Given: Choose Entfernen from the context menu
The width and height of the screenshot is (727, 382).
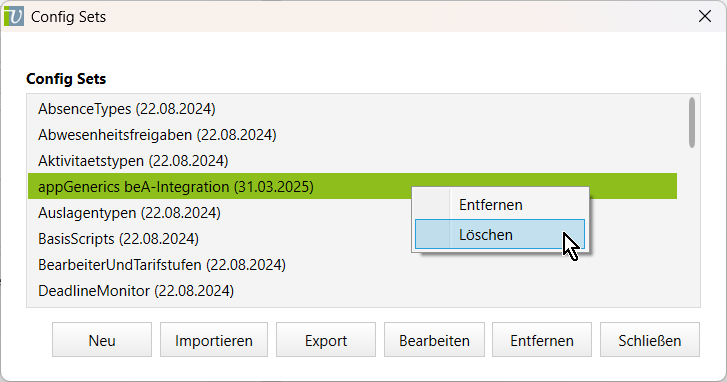Looking at the screenshot, I should [500, 204].
